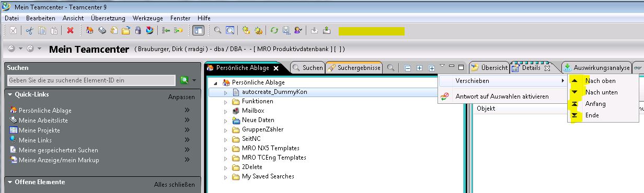
Task: Click magnifier icon beside Suchergebnisse tab
Action: [x=390, y=68]
